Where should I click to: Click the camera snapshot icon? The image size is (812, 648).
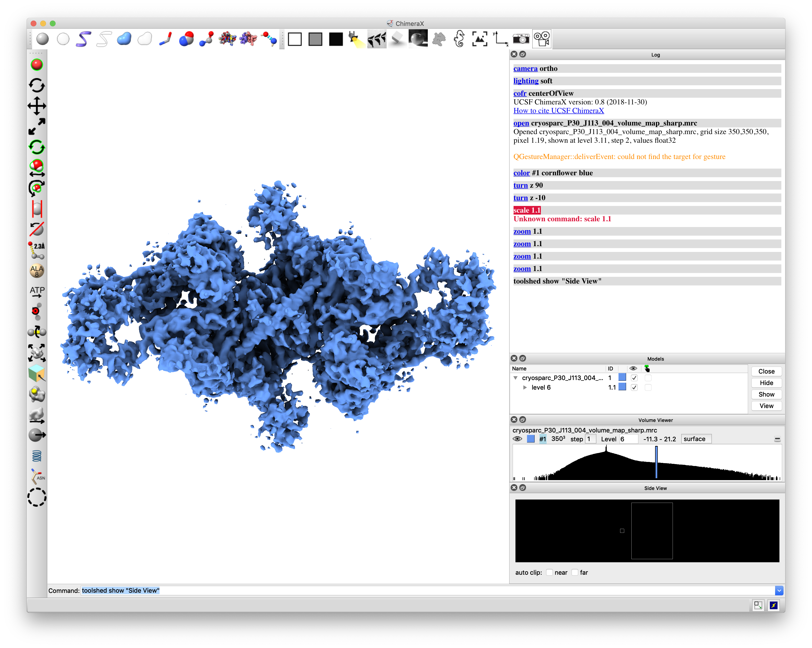tap(521, 39)
